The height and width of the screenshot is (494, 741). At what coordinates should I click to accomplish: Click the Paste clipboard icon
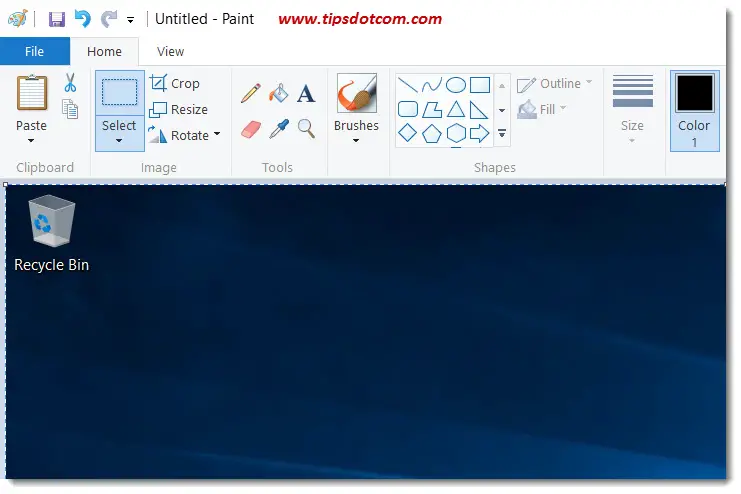(x=32, y=93)
